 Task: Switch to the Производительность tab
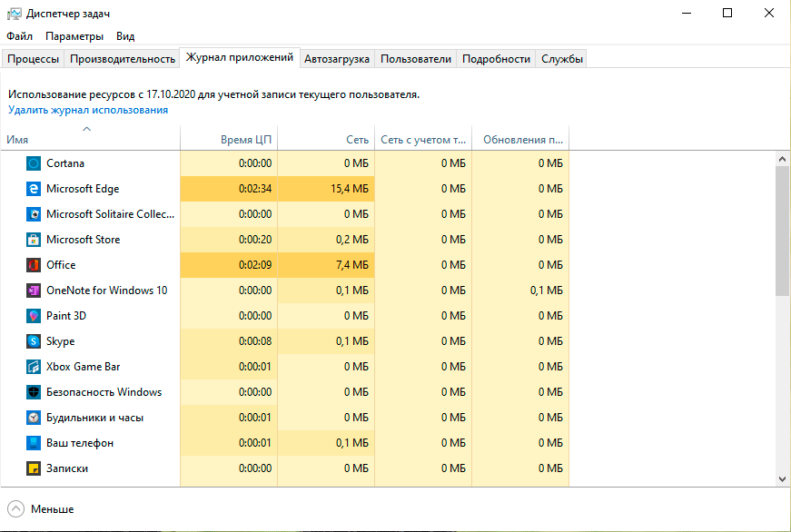(122, 59)
